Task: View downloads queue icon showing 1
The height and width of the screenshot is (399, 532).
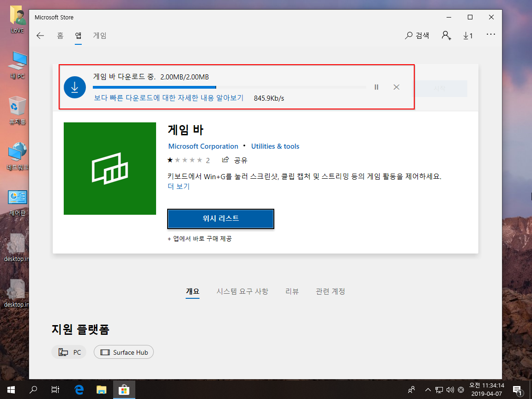Action: pyautogui.click(x=468, y=36)
